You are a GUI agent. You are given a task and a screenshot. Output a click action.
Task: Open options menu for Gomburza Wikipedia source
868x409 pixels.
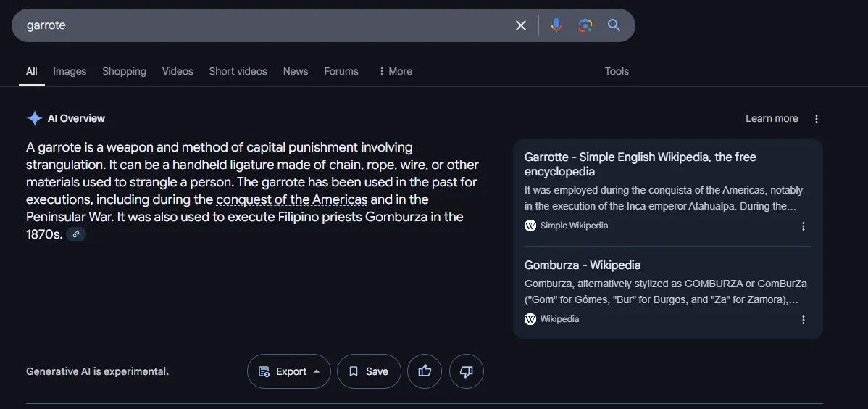click(x=804, y=320)
